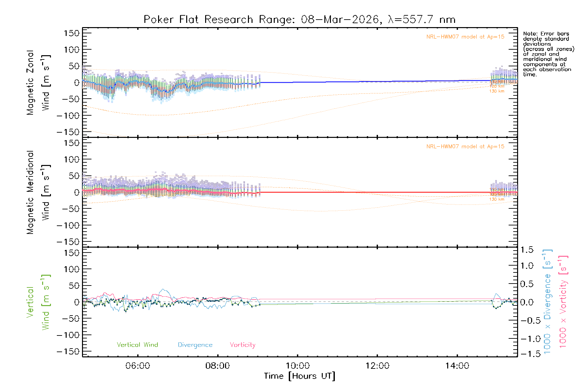The width and height of the screenshot is (588, 392).
Task: Click the 08:00 time axis label
Action: tap(218, 366)
